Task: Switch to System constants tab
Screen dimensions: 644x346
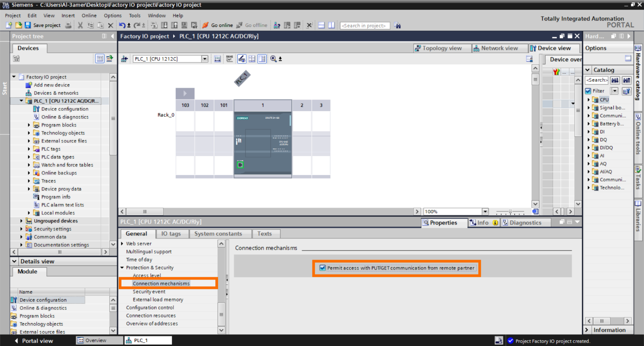Action: click(218, 234)
